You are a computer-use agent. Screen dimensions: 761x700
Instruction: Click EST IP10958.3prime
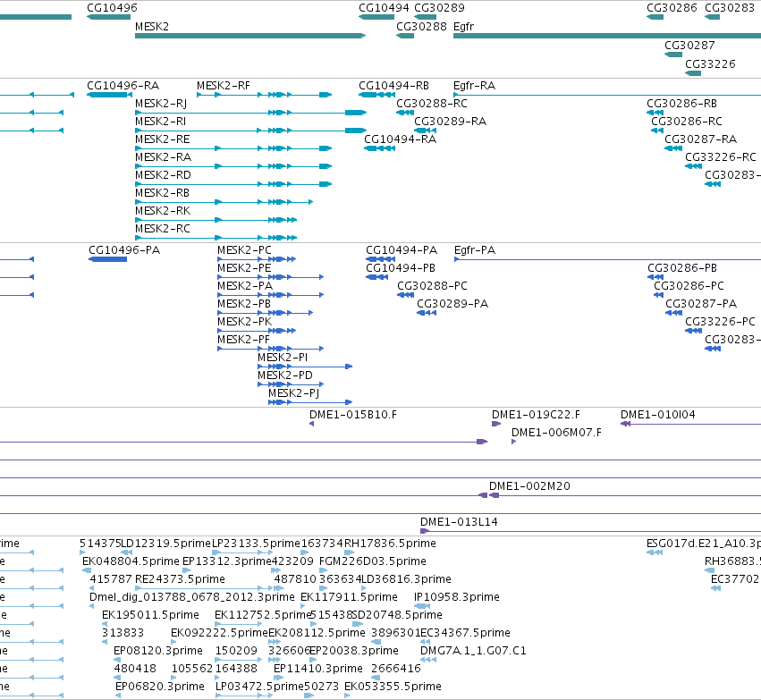pyautogui.click(x=457, y=598)
